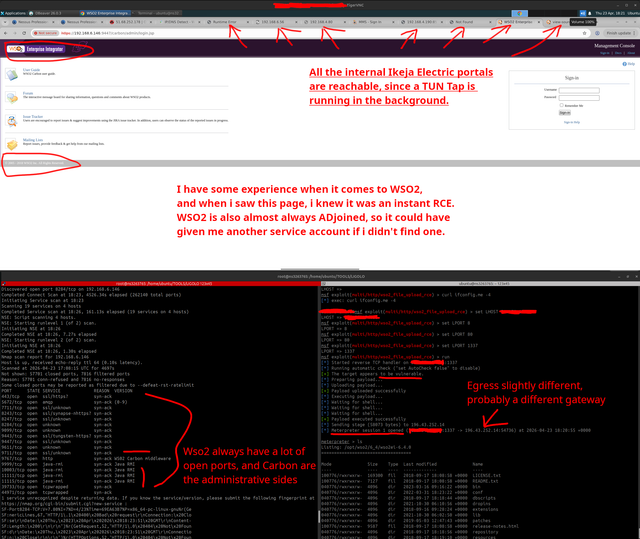Select the WSO2 Enterprise Integrator taskbar item
The width and height of the screenshot is (640, 539).
pos(105,13)
